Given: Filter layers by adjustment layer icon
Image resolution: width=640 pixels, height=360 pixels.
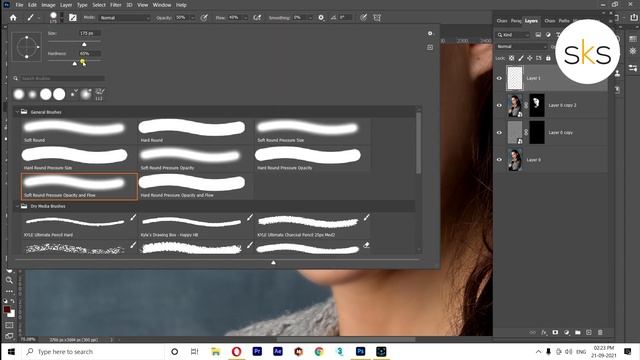Looking at the screenshot, I should [548, 35].
